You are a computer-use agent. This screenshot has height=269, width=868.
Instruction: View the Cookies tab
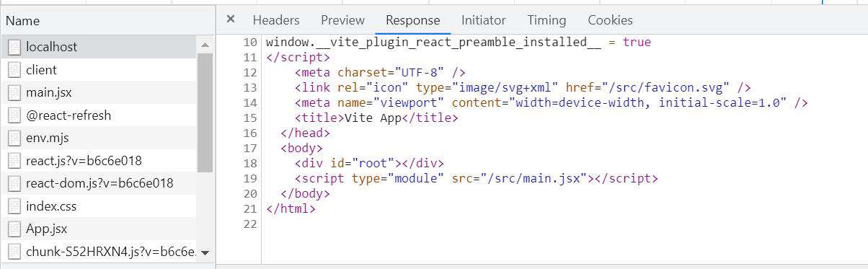pos(610,20)
